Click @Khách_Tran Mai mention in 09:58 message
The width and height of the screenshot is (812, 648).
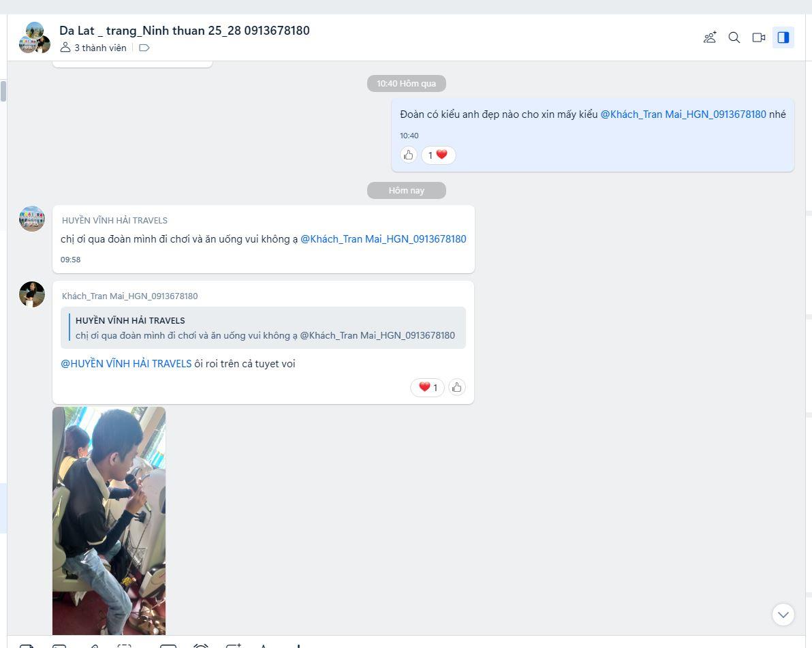[383, 239]
